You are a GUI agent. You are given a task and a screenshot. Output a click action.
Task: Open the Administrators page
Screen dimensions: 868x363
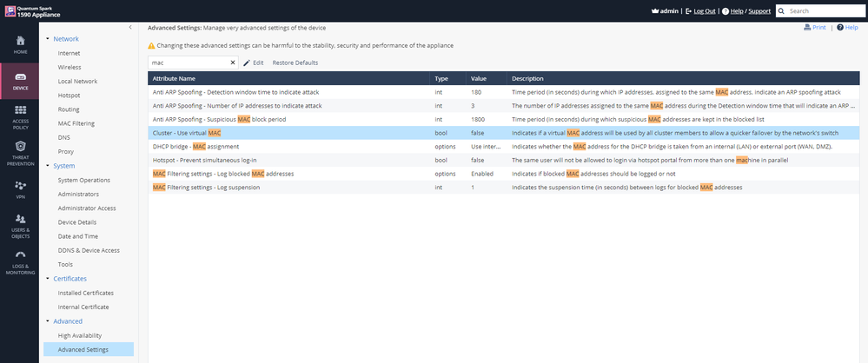coord(78,195)
